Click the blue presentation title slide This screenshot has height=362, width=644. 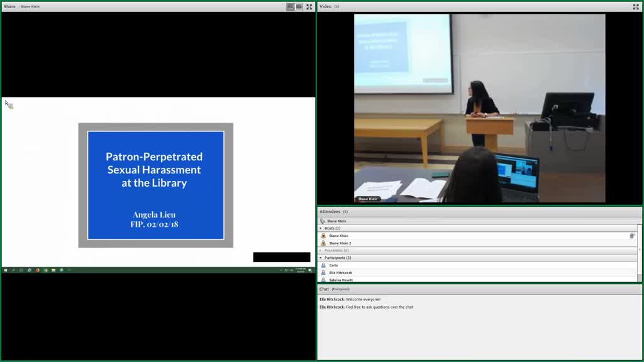(156, 185)
